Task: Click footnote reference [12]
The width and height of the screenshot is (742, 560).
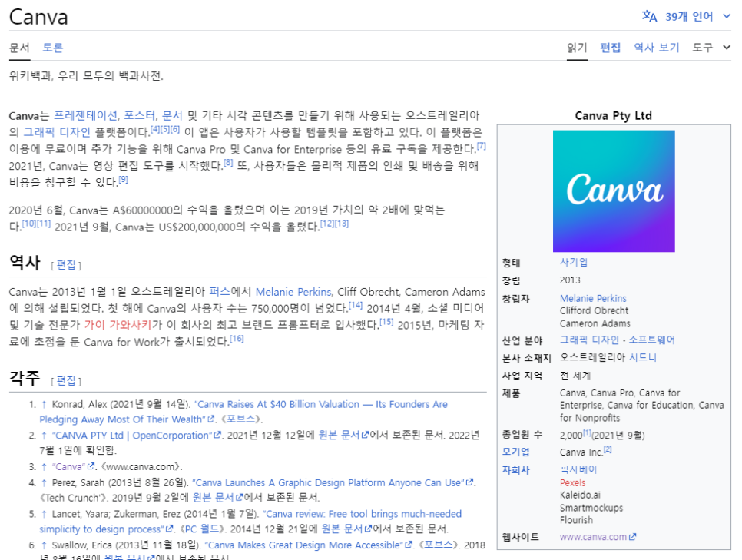Action: tap(327, 224)
